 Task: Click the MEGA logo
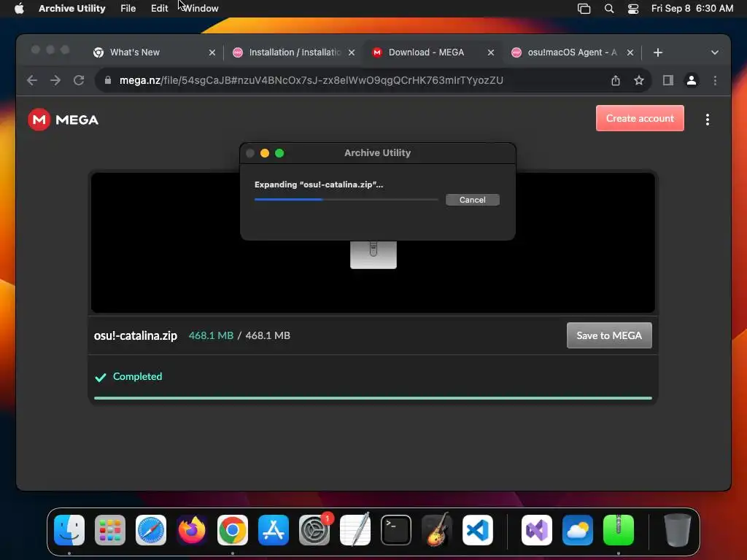pyautogui.click(x=63, y=120)
